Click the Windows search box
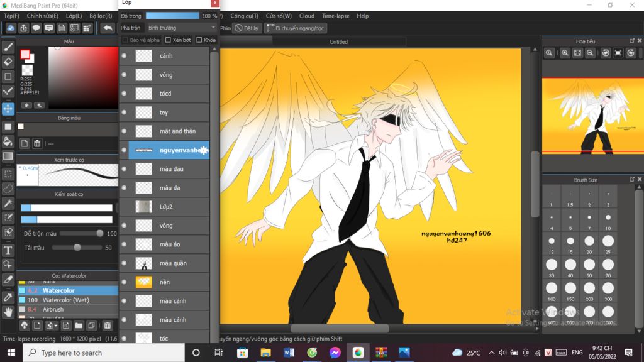 click(x=104, y=353)
